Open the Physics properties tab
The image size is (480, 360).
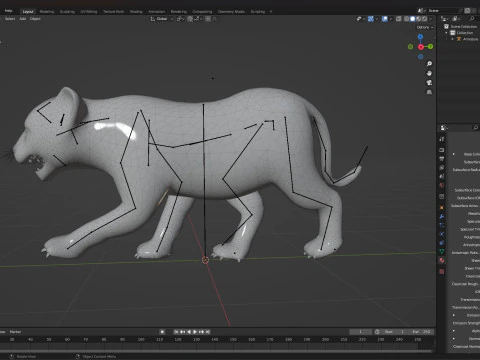pos(442,234)
